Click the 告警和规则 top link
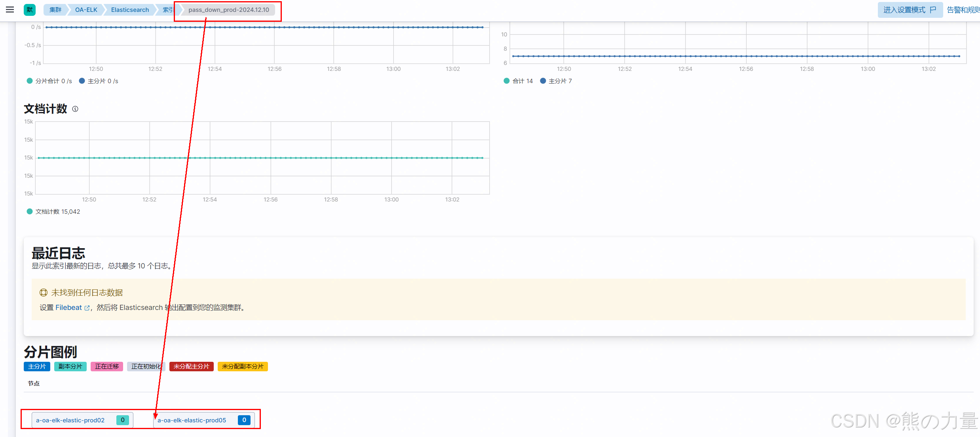Image resolution: width=980 pixels, height=437 pixels. pos(963,9)
